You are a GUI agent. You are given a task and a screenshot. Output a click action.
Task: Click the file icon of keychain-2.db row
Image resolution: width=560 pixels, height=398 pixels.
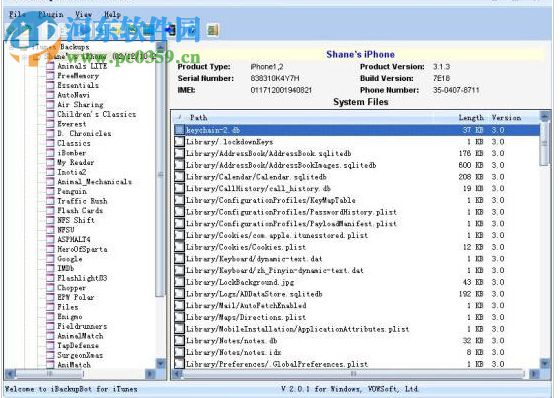tap(179, 130)
